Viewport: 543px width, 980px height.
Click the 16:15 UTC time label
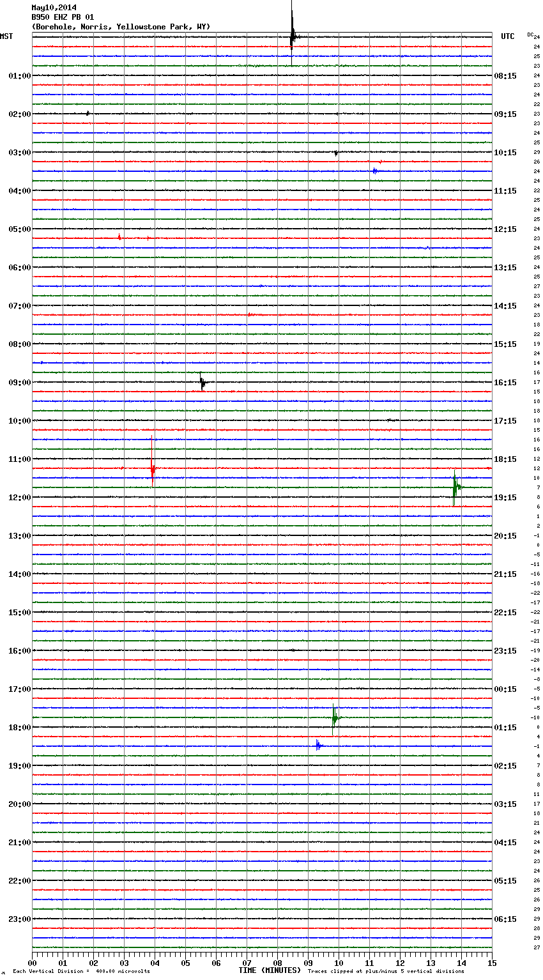click(505, 383)
